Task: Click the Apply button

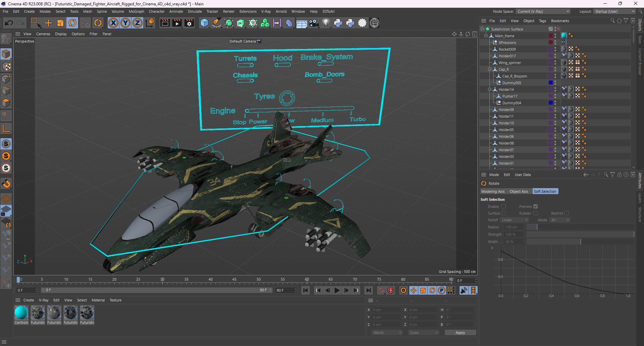Action: 460,333
